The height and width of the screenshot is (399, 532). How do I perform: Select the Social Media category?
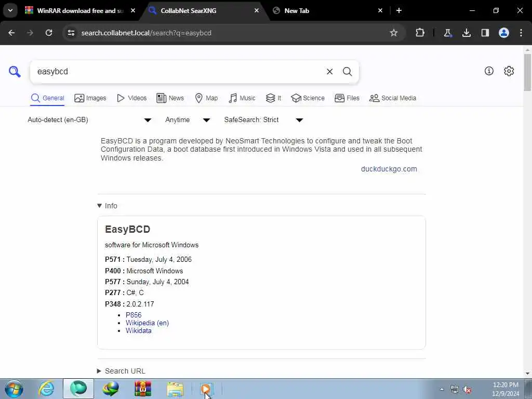[x=393, y=98]
